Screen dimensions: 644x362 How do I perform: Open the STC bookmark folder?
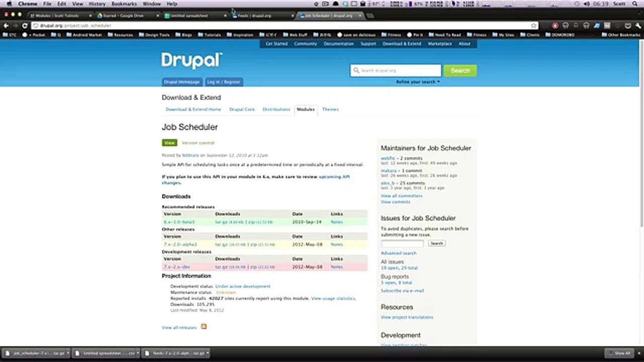point(10,35)
